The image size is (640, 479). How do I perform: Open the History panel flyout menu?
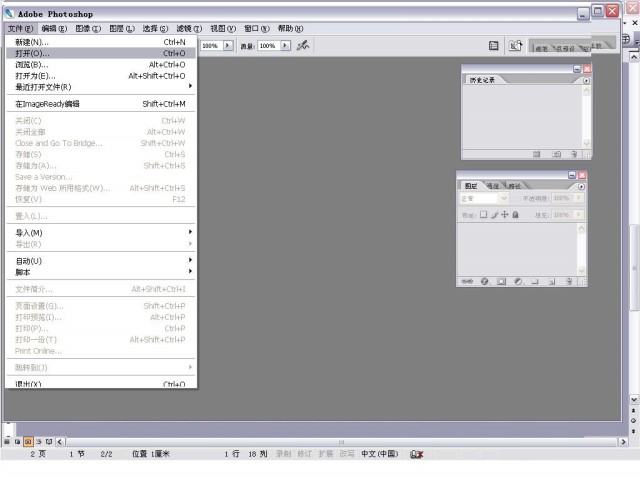[586, 81]
